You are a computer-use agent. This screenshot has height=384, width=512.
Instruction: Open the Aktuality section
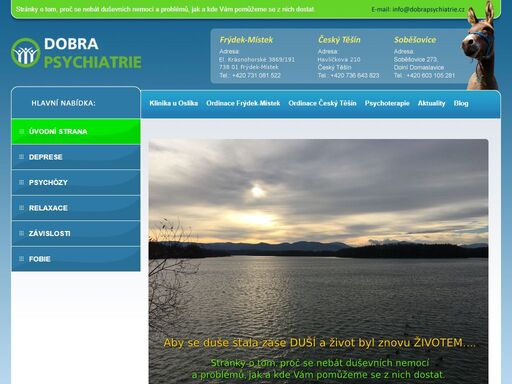[x=431, y=103]
